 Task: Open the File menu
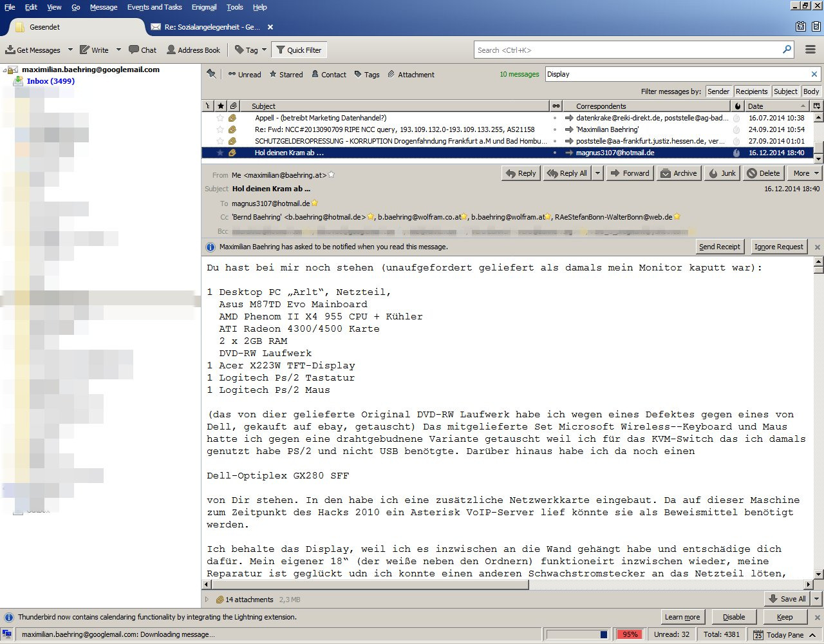pyautogui.click(x=10, y=7)
